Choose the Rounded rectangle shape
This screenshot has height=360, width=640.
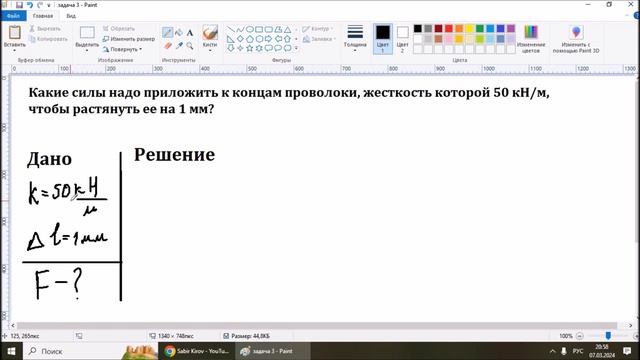coord(268,29)
